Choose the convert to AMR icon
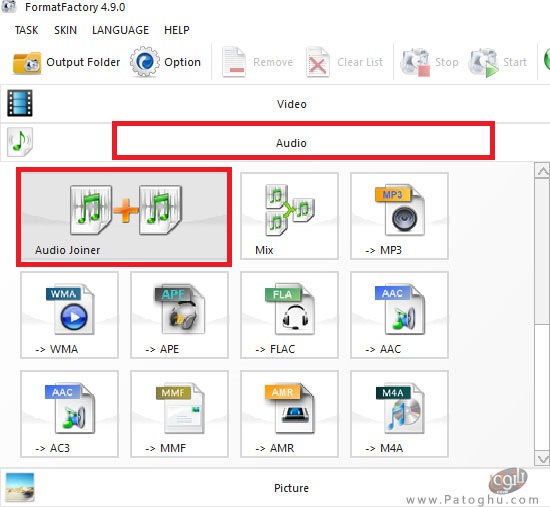Viewport: 550px width, 507px height. [x=289, y=414]
